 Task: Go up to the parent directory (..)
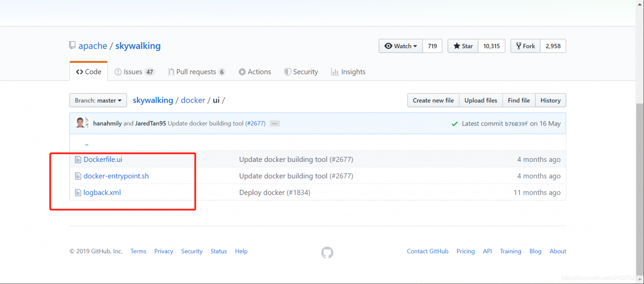[x=87, y=143]
